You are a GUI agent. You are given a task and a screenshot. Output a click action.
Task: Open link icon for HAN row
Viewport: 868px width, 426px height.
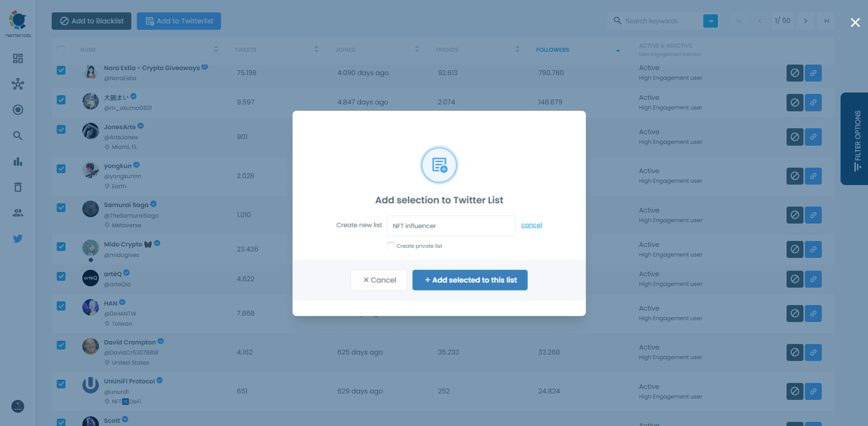pos(813,313)
